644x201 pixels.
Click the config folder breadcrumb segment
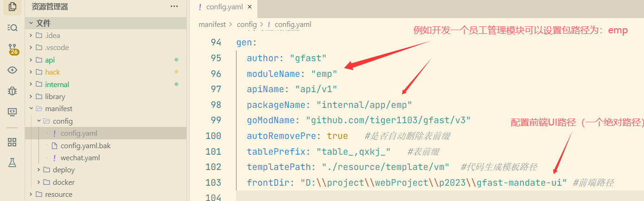[246, 25]
